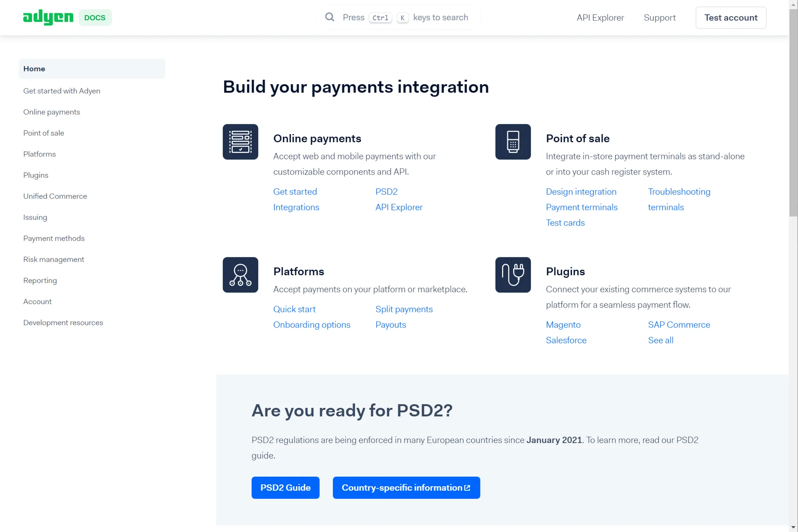Click the Test account button

point(730,18)
